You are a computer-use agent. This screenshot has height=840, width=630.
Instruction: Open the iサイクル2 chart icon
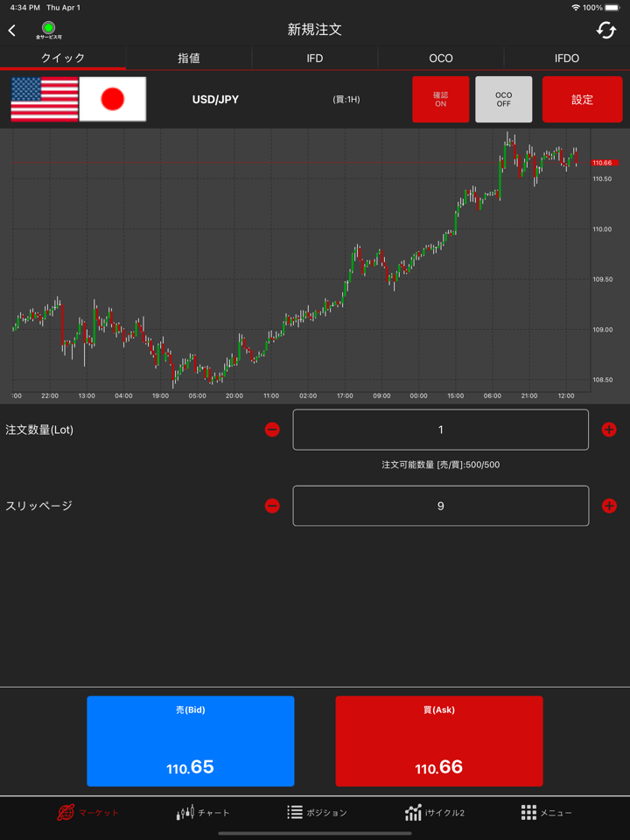click(x=413, y=812)
